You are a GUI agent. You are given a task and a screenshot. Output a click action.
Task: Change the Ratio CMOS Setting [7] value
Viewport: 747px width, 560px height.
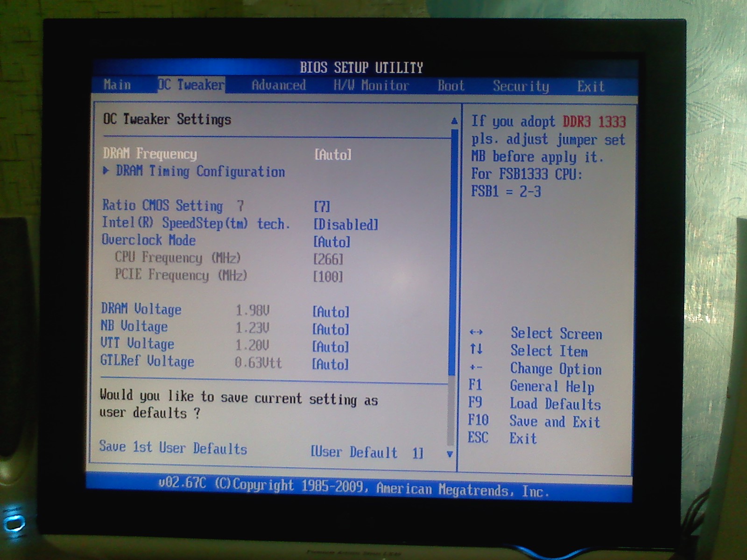[322, 206]
